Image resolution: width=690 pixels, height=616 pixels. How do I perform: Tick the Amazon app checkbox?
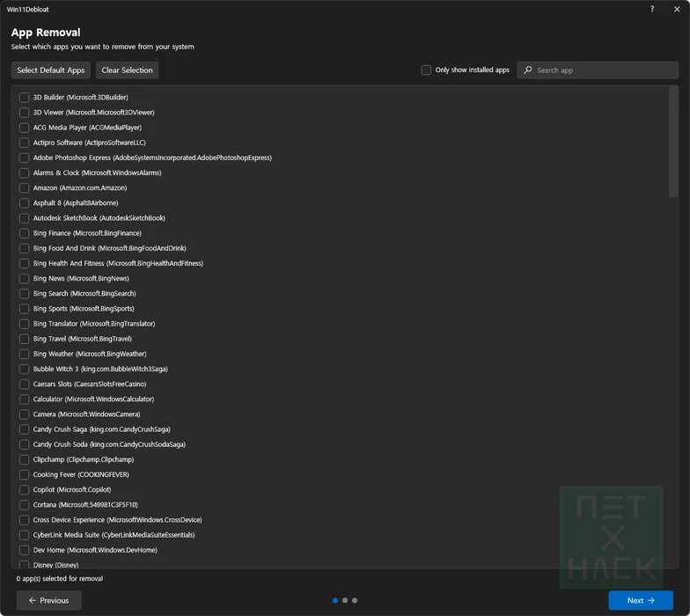click(25, 188)
